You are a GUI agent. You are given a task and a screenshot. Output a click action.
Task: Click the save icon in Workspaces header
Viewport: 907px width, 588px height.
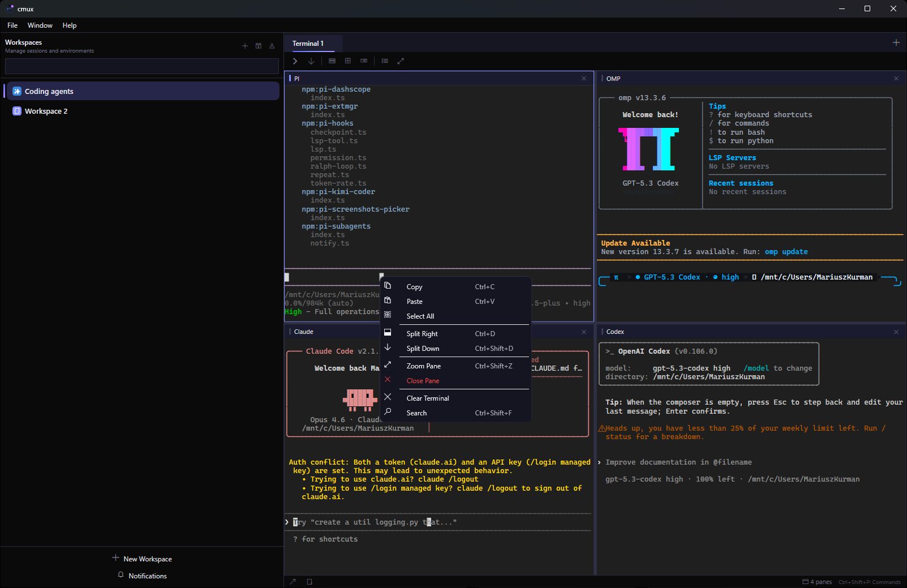point(259,46)
